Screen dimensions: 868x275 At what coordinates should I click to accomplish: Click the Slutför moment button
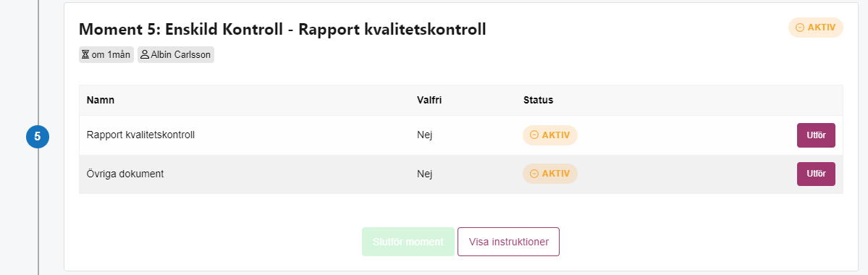tap(408, 242)
